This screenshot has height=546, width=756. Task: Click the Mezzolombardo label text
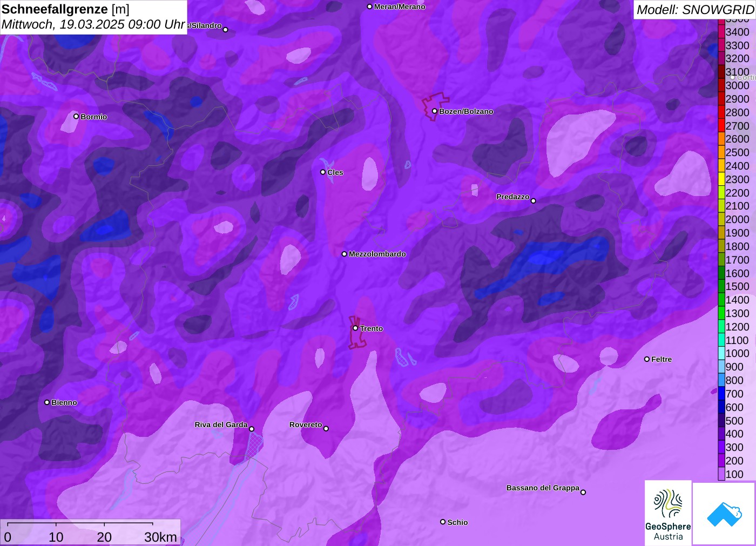377,254
